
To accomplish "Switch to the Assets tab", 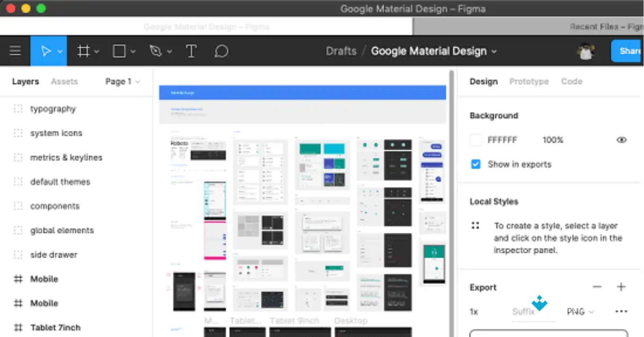I will tap(64, 81).
